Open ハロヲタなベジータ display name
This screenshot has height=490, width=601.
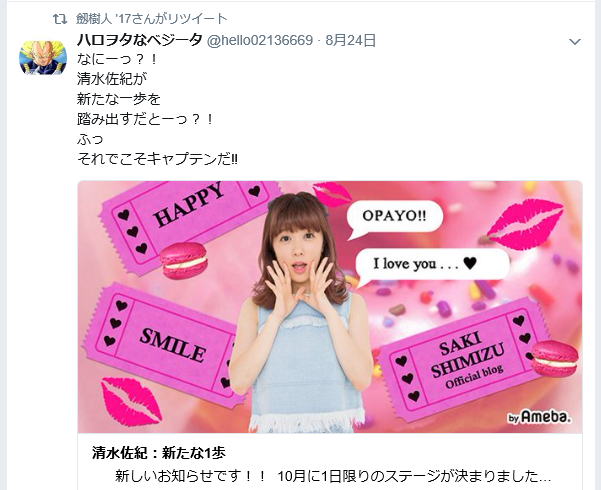click(x=140, y=40)
